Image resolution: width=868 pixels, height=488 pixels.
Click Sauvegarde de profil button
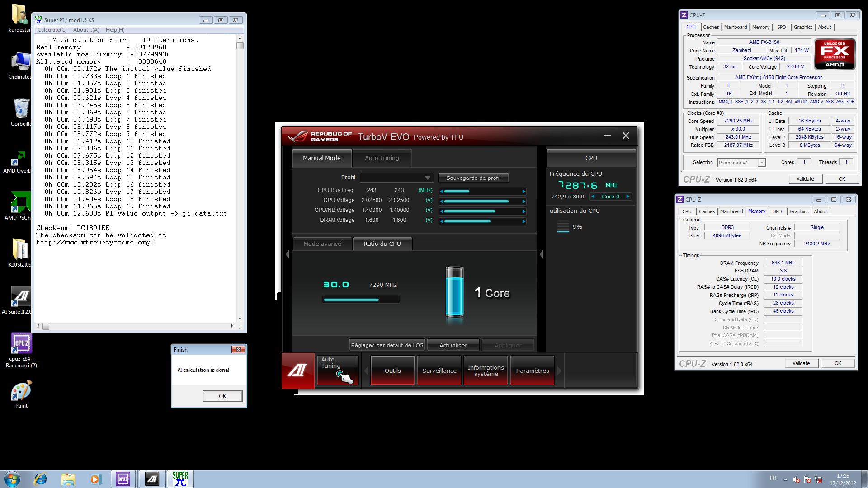click(473, 178)
